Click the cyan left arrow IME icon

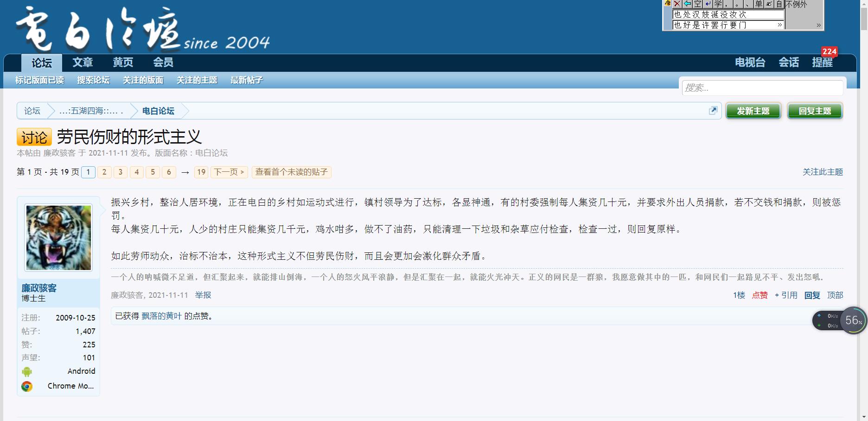(x=687, y=4)
